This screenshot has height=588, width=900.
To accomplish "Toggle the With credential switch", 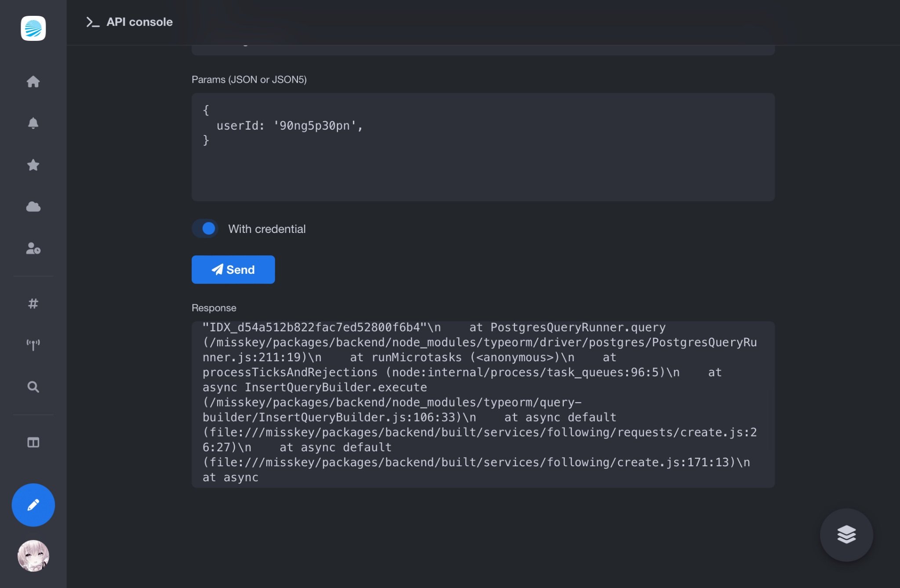I will coord(205,229).
